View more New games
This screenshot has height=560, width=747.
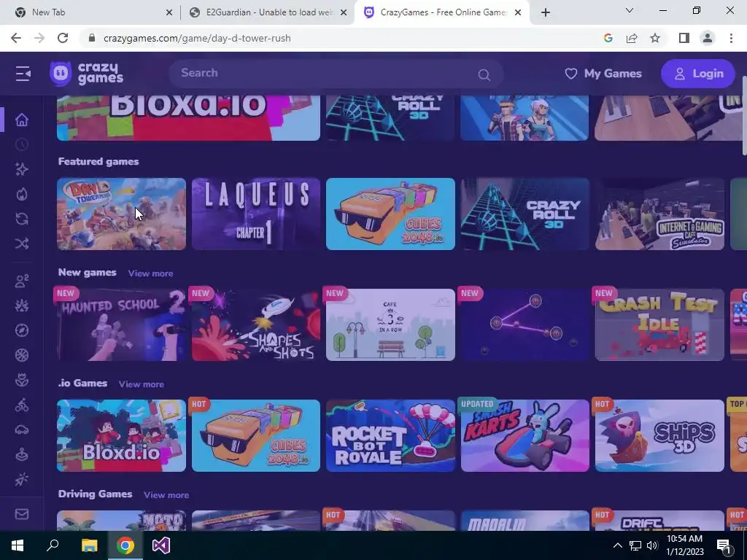click(150, 273)
